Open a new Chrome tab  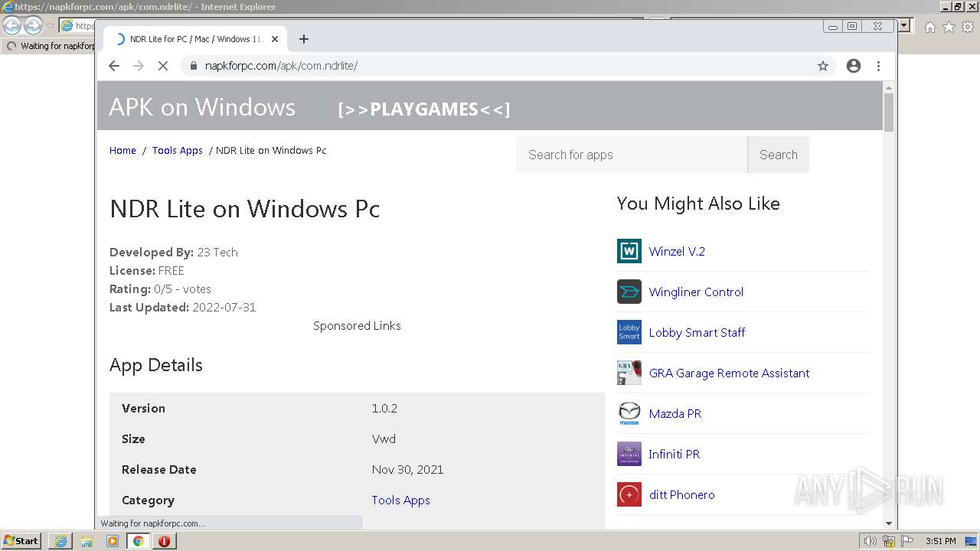[304, 39]
